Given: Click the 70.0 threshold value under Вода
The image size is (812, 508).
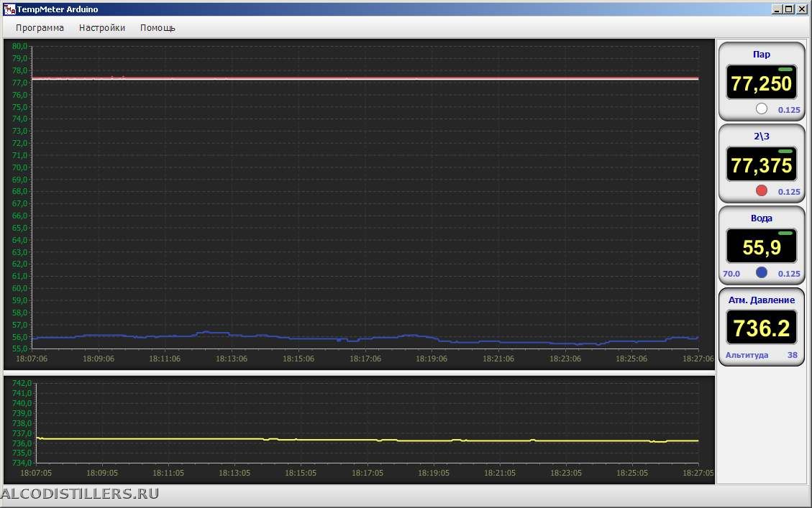Looking at the screenshot, I should pyautogui.click(x=731, y=274).
